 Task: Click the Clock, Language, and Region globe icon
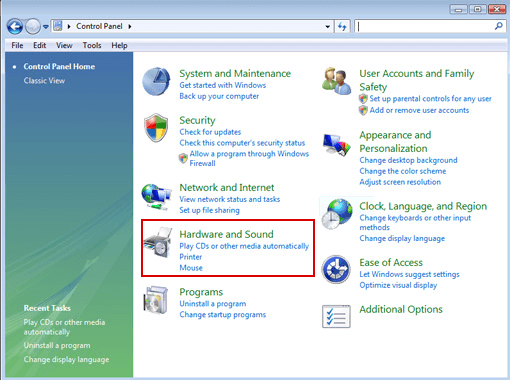click(337, 214)
